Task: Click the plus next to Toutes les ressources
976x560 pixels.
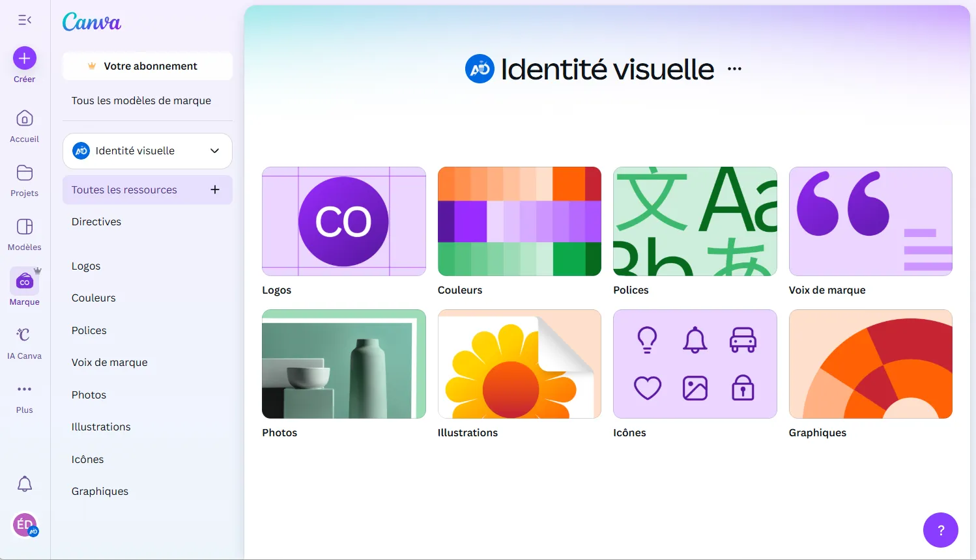Action: [x=214, y=189]
